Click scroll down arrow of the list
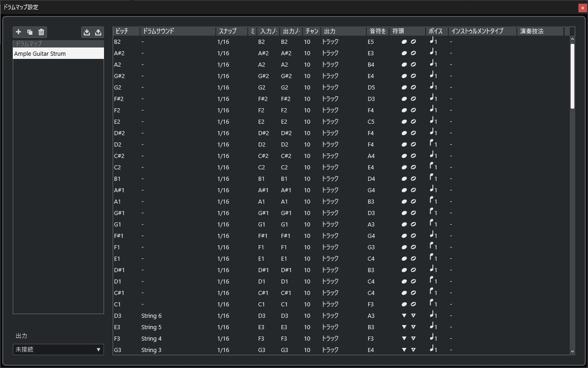 [572, 351]
